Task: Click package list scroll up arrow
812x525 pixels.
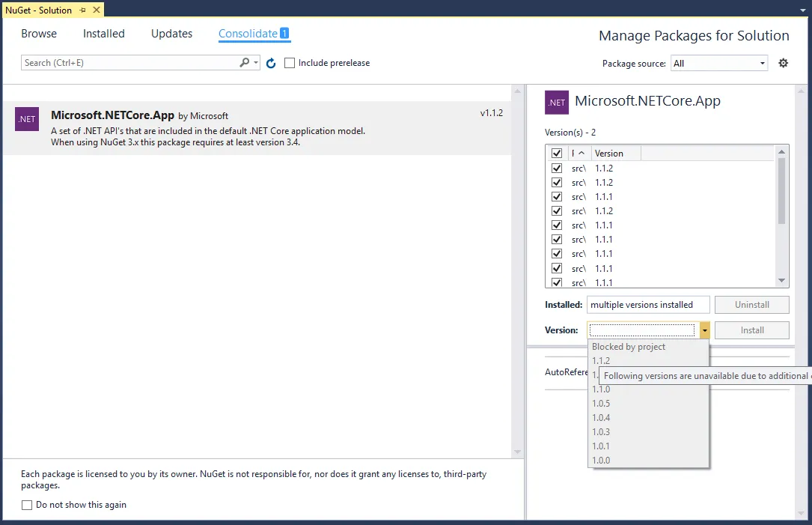Action: pyautogui.click(x=517, y=91)
